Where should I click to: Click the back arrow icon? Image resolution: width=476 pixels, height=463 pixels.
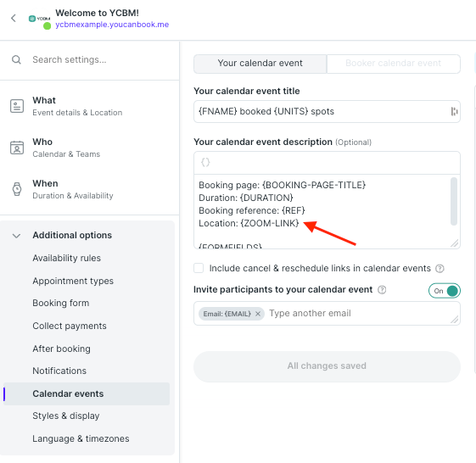tap(14, 18)
